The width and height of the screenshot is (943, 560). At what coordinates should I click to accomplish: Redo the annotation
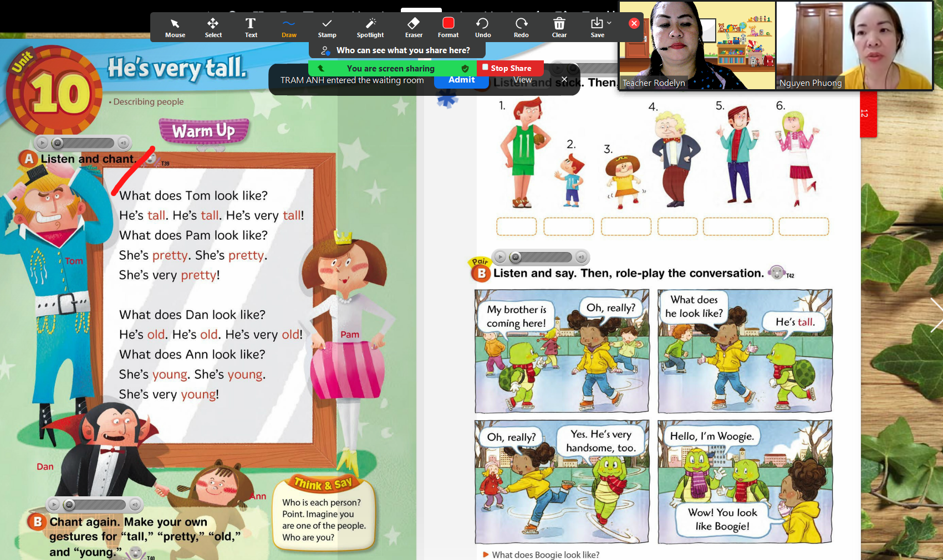point(521,28)
